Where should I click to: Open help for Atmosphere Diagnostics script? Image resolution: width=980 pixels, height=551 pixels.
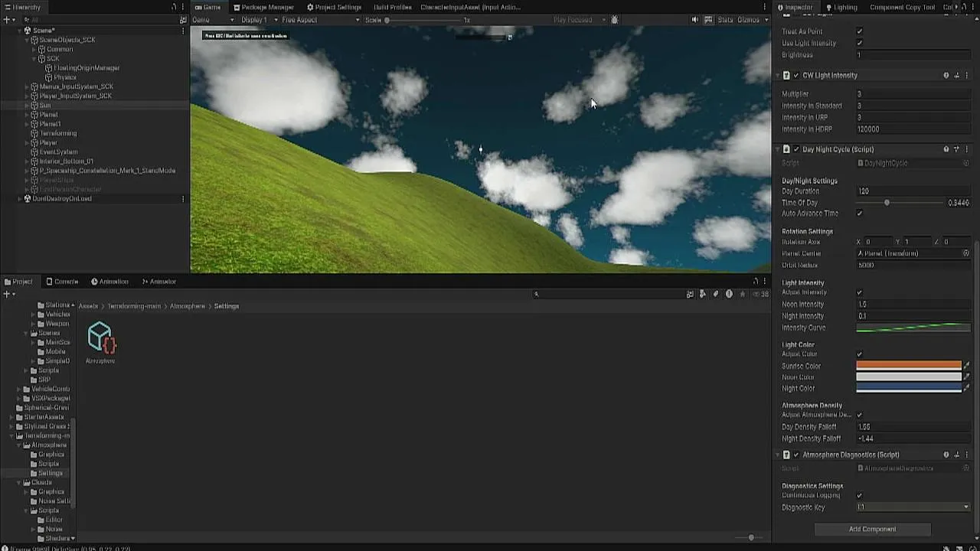pos(946,455)
